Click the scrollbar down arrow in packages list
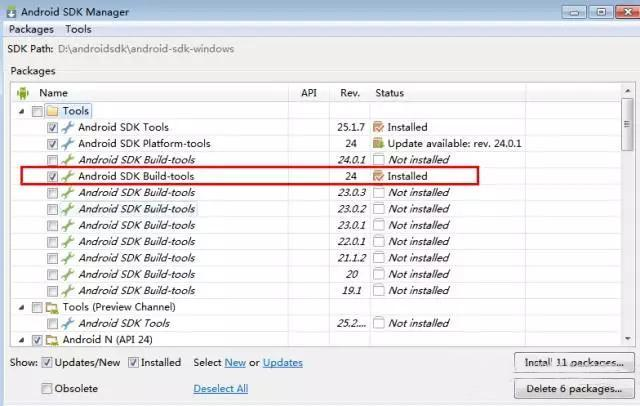Image resolution: width=640 pixels, height=406 pixels. (627, 339)
